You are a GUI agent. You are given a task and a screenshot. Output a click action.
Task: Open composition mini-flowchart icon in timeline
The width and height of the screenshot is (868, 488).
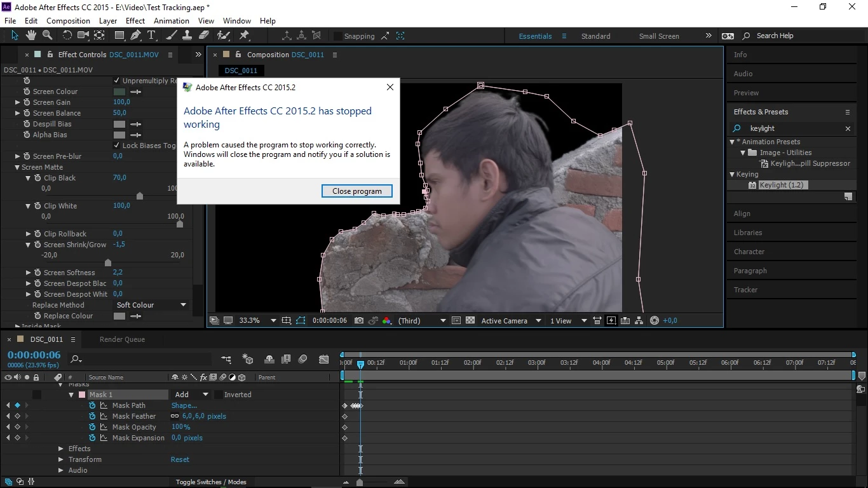(226, 360)
